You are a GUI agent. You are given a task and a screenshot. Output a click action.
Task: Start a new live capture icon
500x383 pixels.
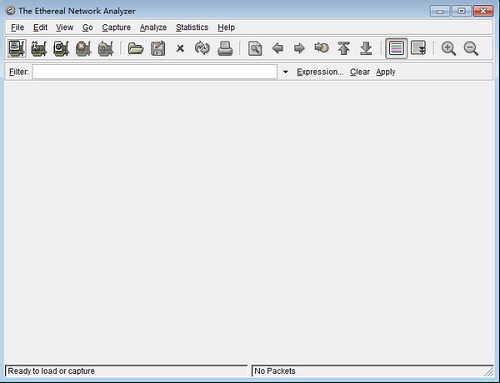click(x=61, y=49)
